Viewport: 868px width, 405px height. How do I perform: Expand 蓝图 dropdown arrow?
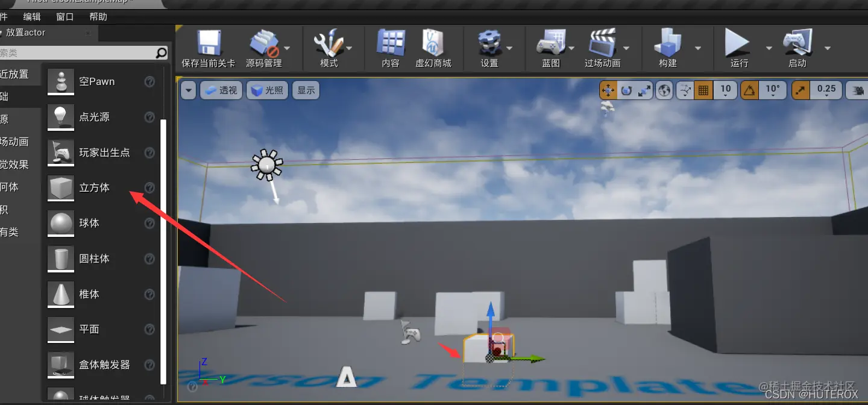pos(572,48)
